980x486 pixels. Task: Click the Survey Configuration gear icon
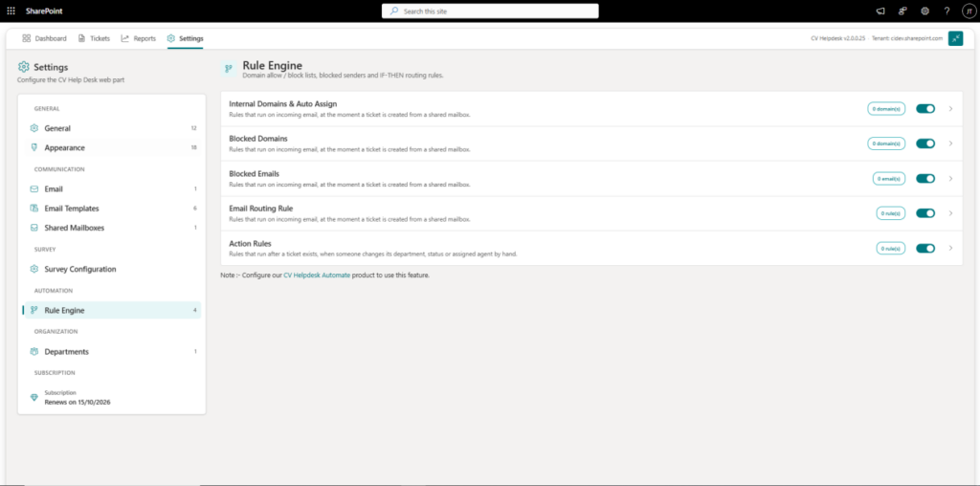34,269
